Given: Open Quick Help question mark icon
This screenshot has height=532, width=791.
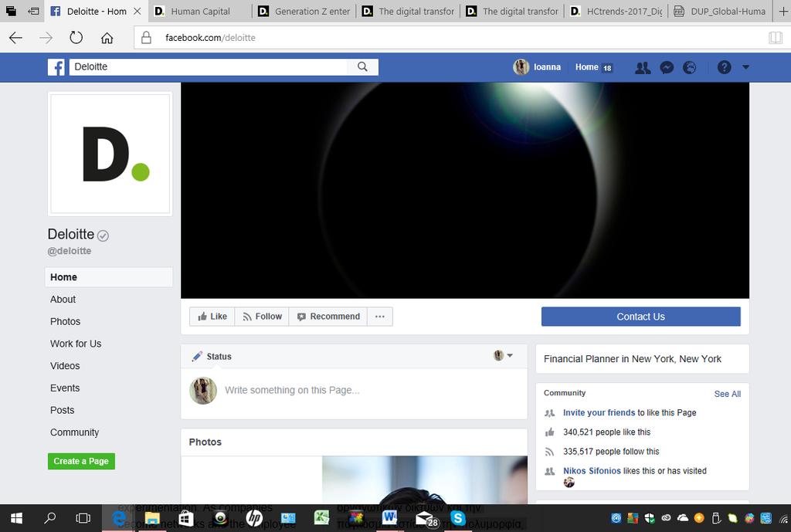Looking at the screenshot, I should (725, 67).
